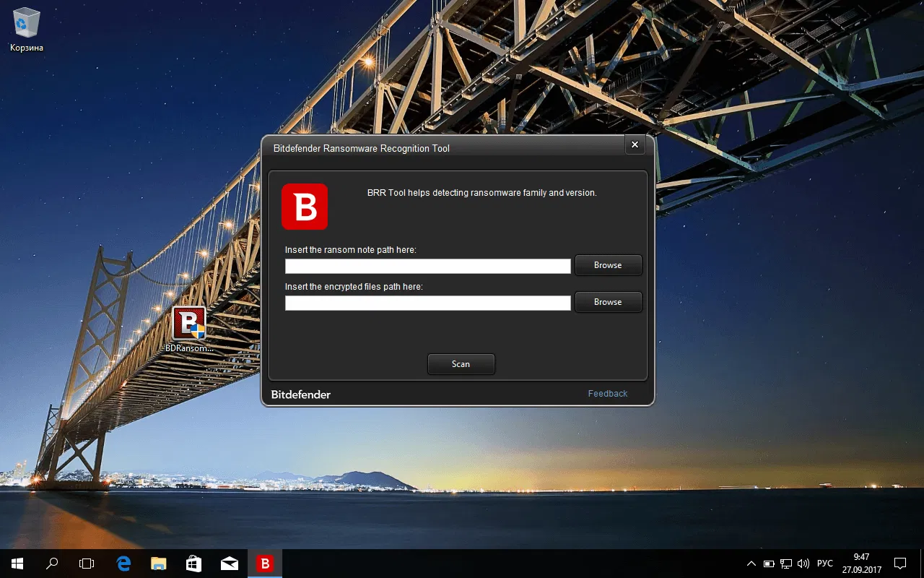Screen dimensions: 924x578
Task: Open the taskbar search magnifier
Action: (52, 564)
